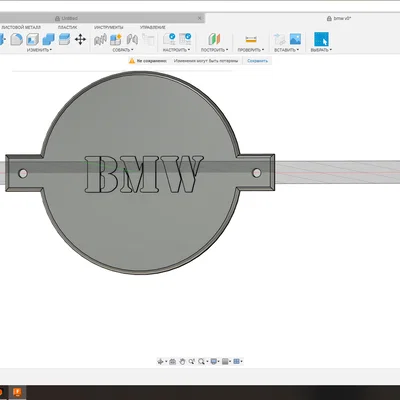
Task: Expand the ВСТАВИТЬ dropdown menu
Action: click(287, 50)
